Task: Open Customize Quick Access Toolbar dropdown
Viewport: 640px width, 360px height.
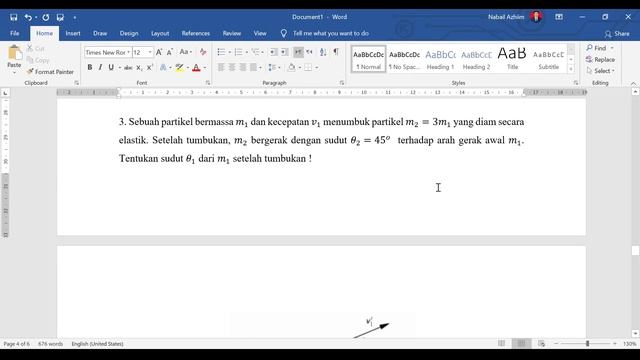Action: pos(75,18)
